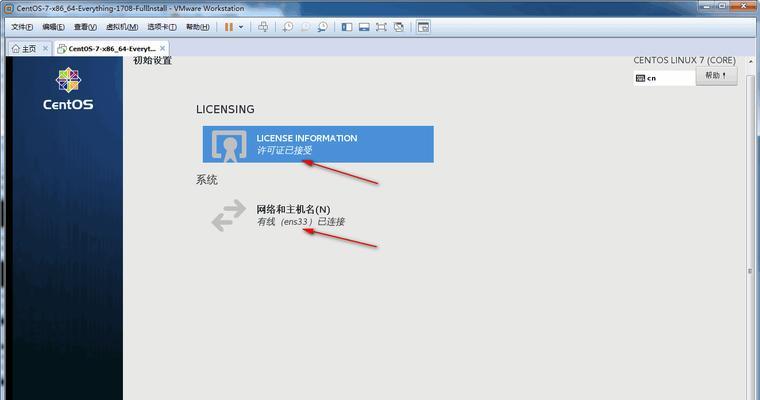The width and height of the screenshot is (760, 400).
Task: Click the 初始设置 title text
Action: click(153, 61)
